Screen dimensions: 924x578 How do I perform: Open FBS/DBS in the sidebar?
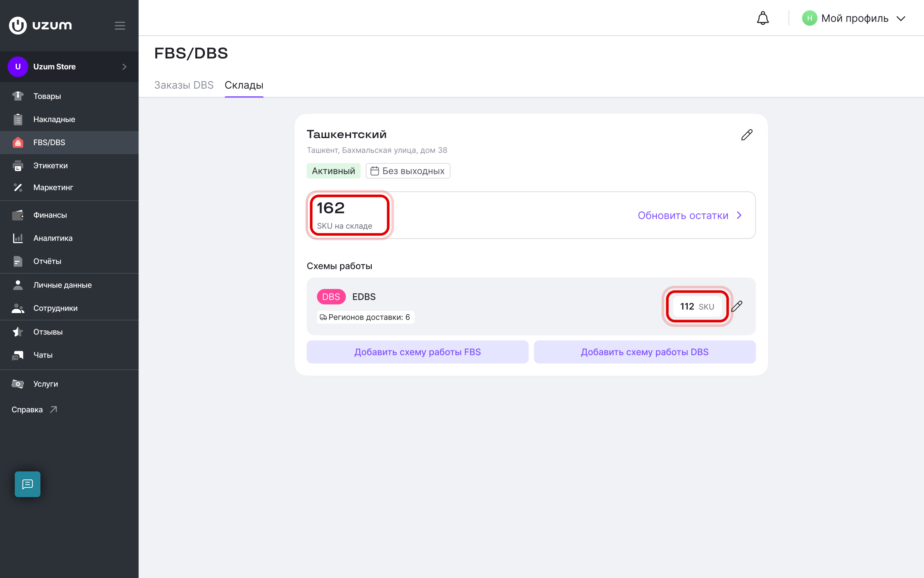click(69, 142)
